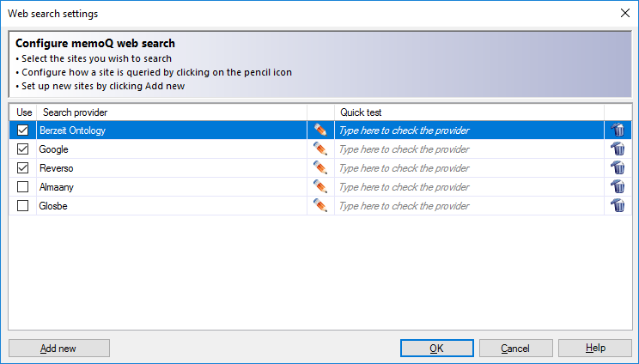The width and height of the screenshot is (639, 364).
Task: Remove Glosbe with the trash icon
Action: pos(618,206)
